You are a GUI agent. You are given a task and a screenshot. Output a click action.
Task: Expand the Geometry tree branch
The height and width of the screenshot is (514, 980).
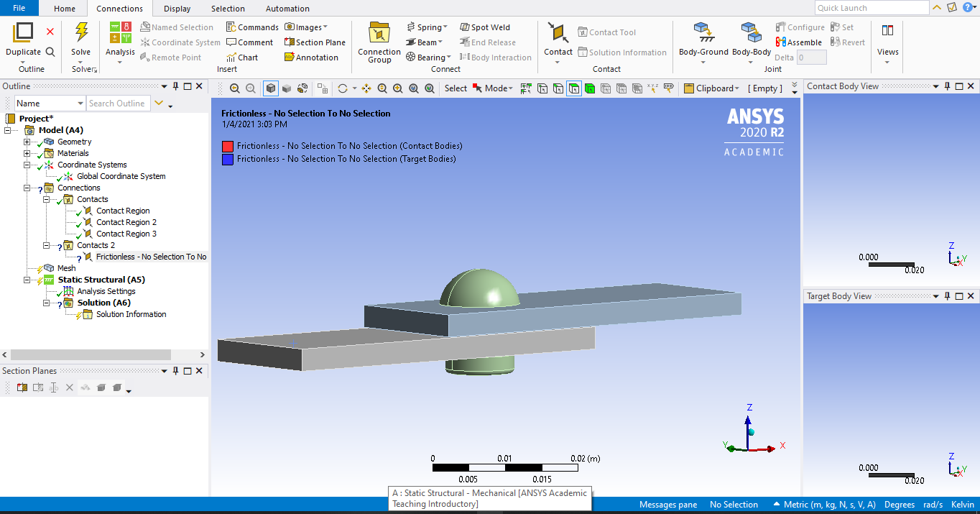[27, 141]
